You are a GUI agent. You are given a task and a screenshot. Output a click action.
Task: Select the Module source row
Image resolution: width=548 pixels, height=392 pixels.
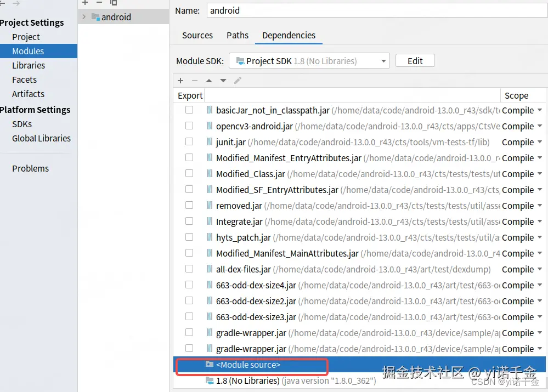(359, 365)
